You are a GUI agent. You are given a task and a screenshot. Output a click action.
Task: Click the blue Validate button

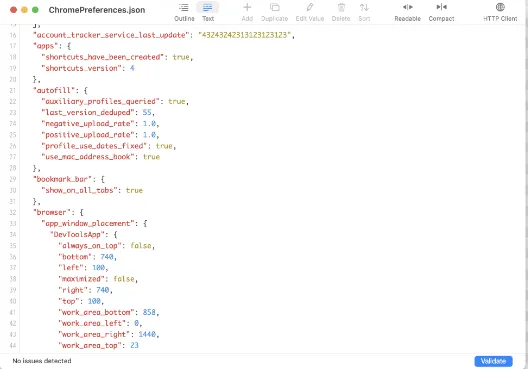pyautogui.click(x=493, y=361)
